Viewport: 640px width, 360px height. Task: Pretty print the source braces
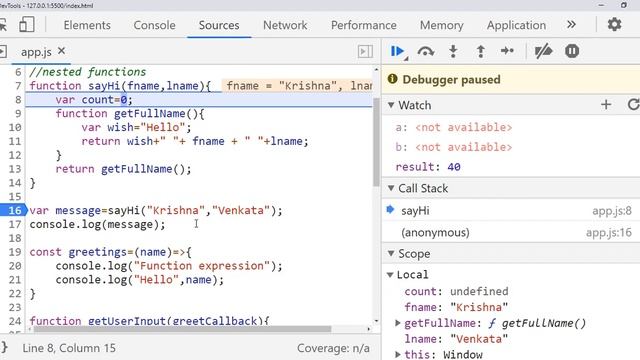[x=4, y=348]
